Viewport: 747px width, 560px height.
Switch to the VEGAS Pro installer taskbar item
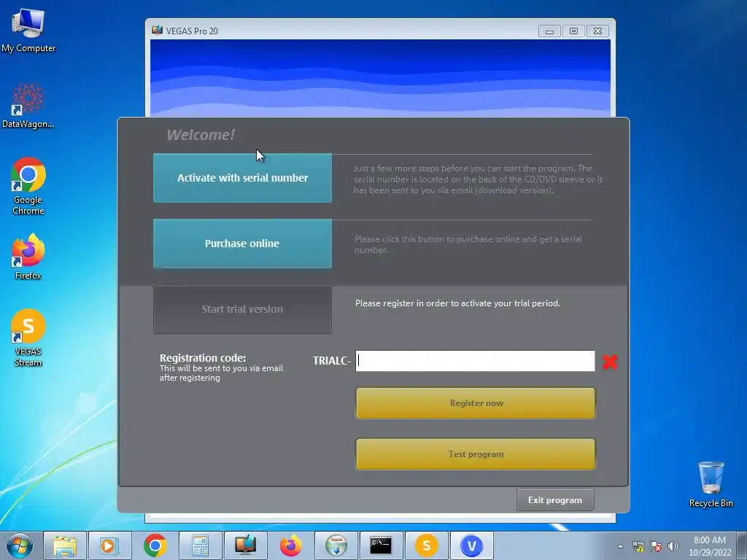245,545
